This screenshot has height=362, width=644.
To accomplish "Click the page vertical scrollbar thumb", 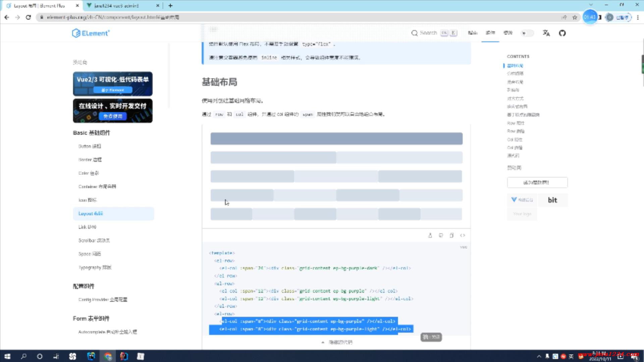I will [x=642, y=64].
